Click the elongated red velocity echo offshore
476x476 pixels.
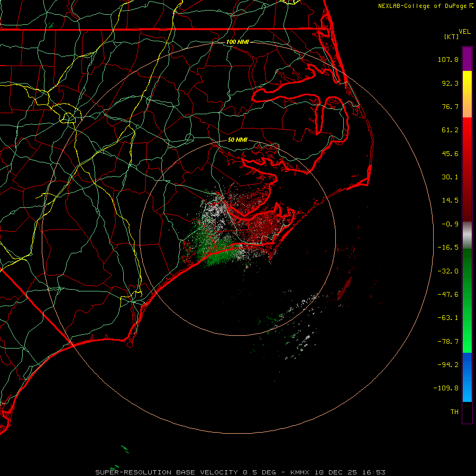pyautogui.click(x=344, y=288)
